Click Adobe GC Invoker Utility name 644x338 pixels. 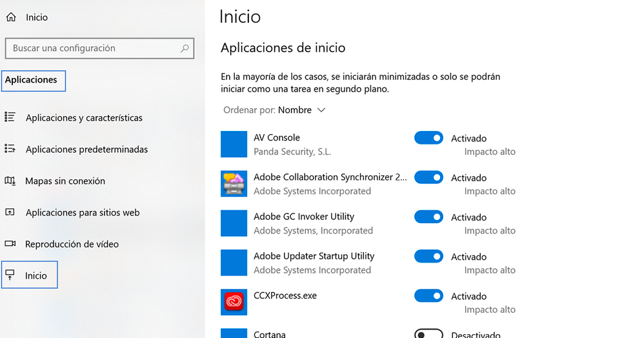click(x=304, y=217)
